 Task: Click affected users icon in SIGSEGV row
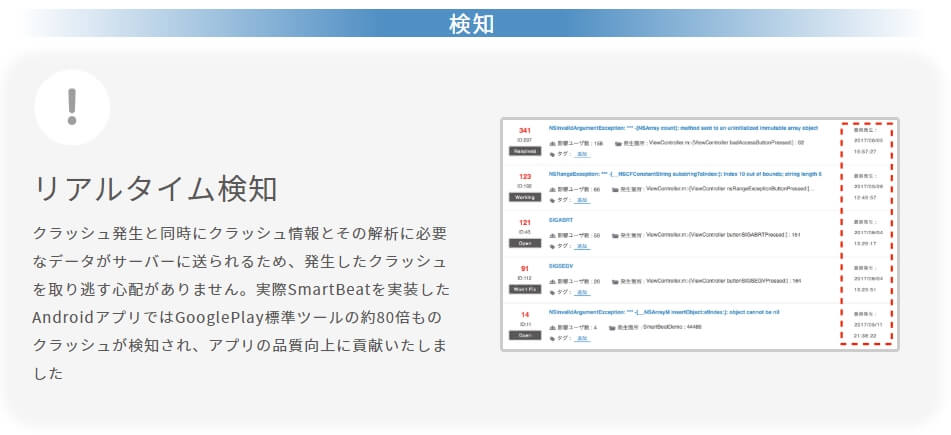(553, 281)
